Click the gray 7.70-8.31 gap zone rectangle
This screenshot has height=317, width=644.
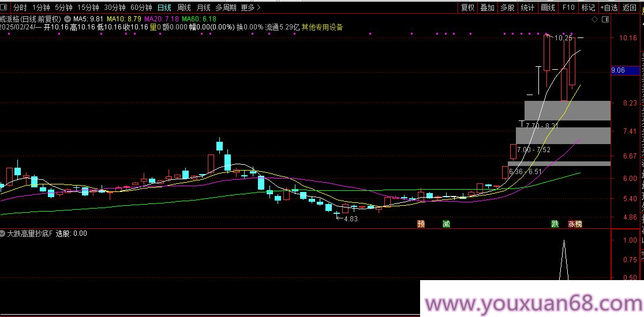pos(567,111)
